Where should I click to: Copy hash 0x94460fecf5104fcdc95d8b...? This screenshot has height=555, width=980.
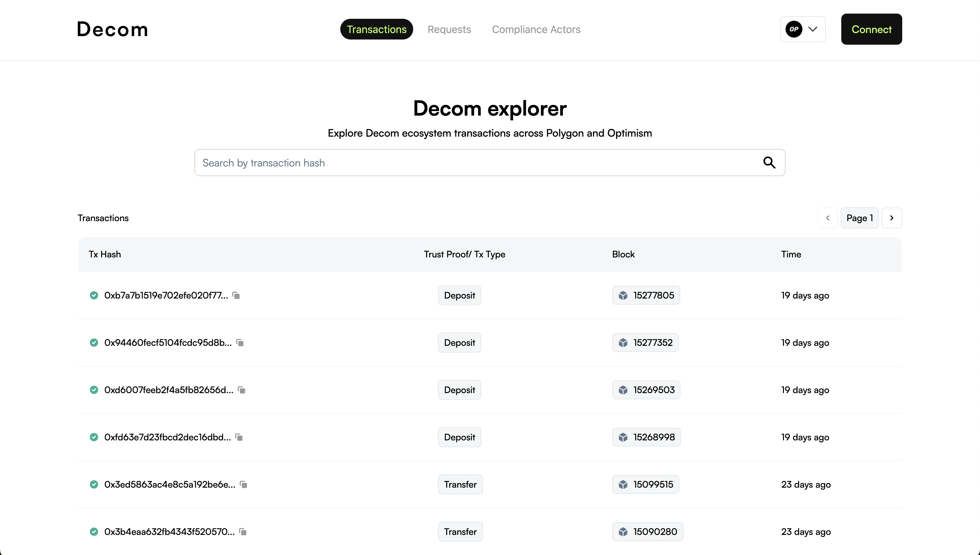coord(240,343)
